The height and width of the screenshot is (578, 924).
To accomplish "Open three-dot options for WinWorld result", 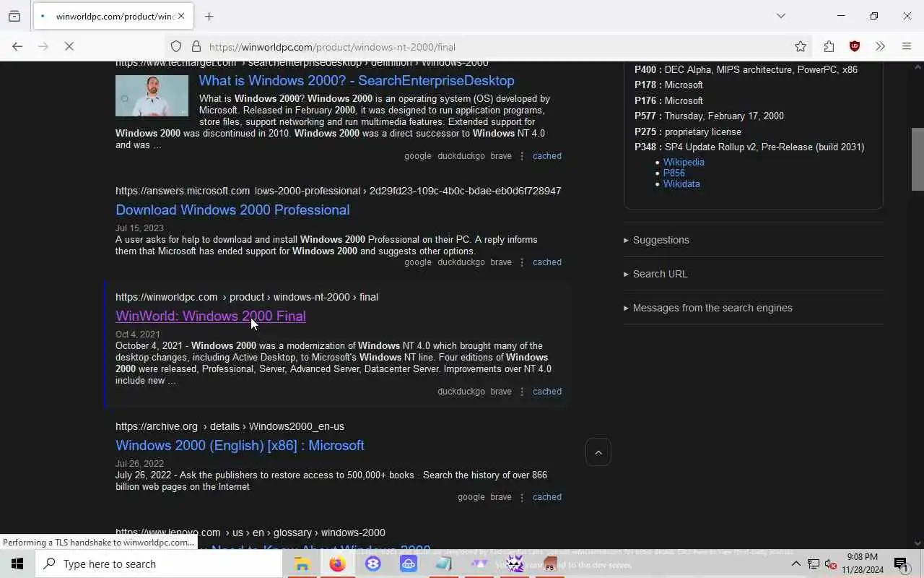I will click(x=522, y=392).
